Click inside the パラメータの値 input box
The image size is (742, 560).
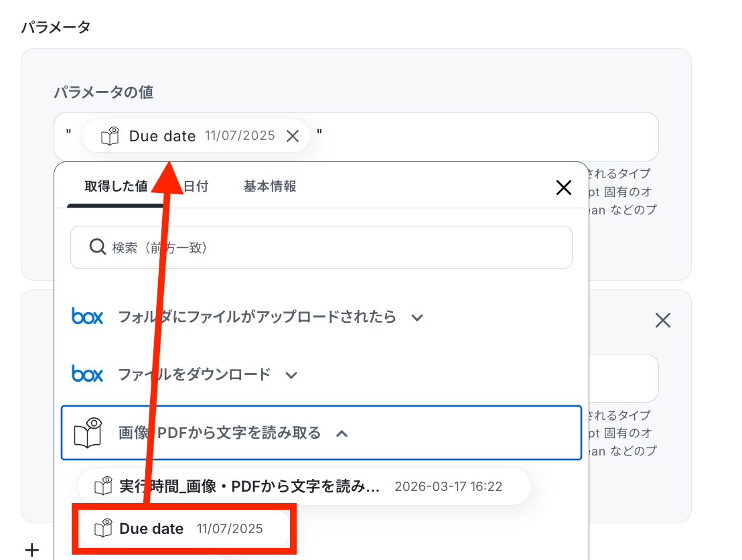pyautogui.click(x=356, y=137)
